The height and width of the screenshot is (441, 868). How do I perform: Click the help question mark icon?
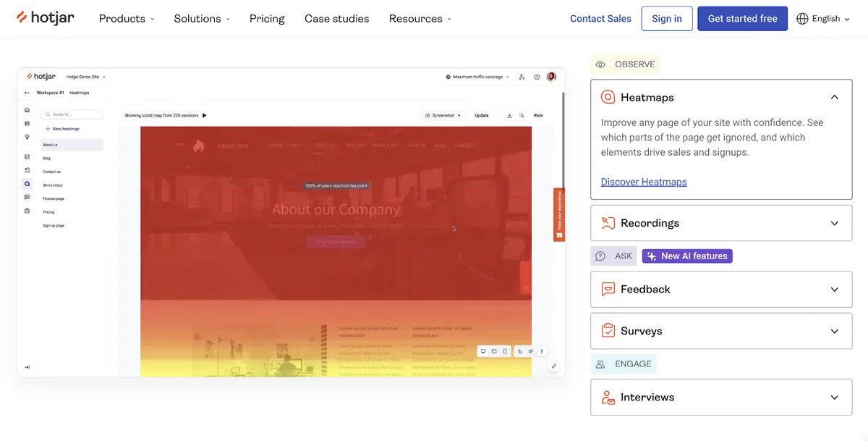(x=537, y=77)
